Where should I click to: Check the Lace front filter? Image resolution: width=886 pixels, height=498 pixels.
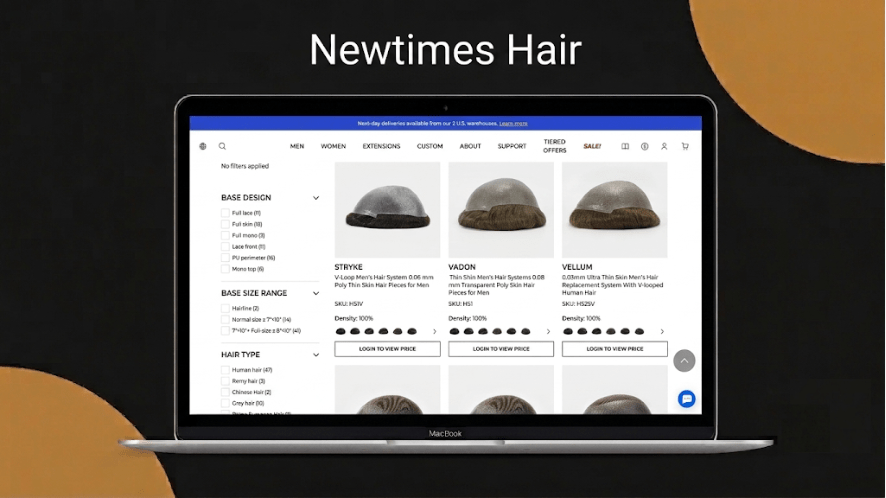coord(225,247)
